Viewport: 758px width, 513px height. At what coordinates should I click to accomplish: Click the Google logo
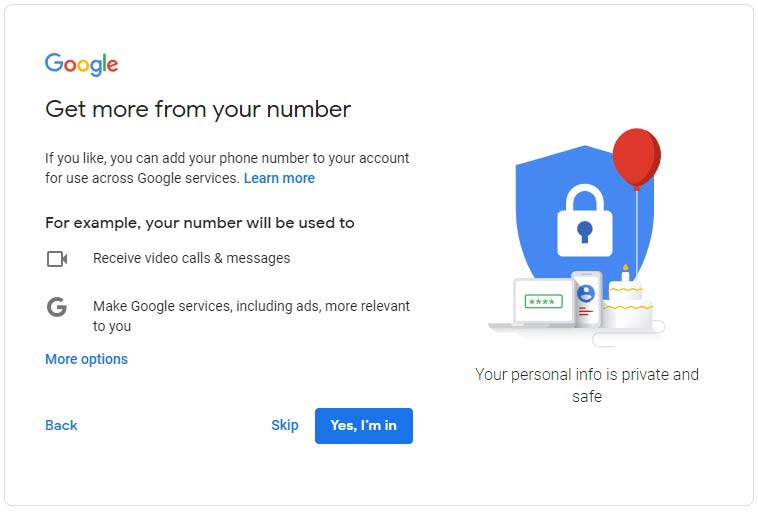tap(81, 64)
